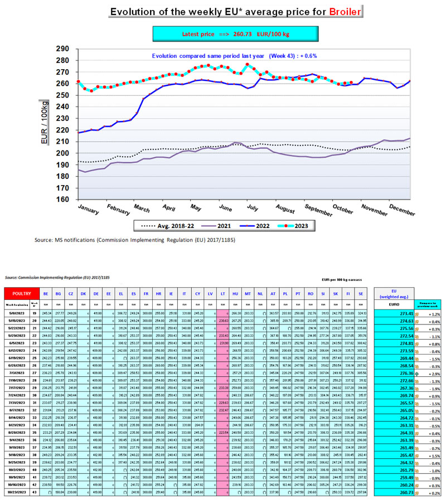Image resolution: width=446 pixels, height=504 pixels.
Task: Click the '+ 1.2%' change value
Action: [434, 314]
